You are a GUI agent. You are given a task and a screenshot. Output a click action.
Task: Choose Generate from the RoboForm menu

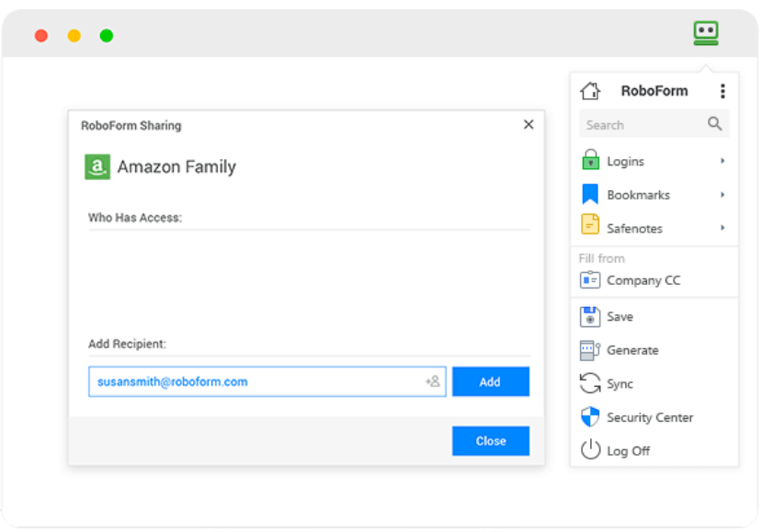pyautogui.click(x=632, y=350)
